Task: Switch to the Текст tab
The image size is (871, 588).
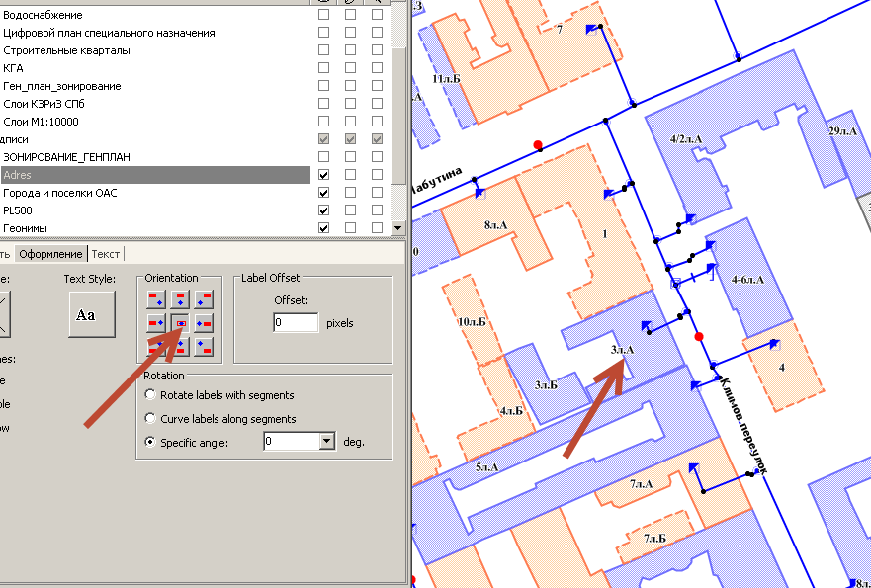Action: pyautogui.click(x=106, y=254)
